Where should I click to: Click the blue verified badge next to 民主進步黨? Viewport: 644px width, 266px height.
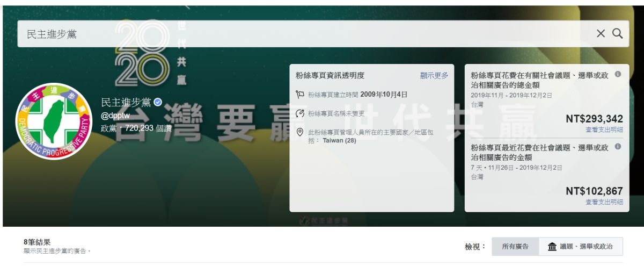[158, 103]
